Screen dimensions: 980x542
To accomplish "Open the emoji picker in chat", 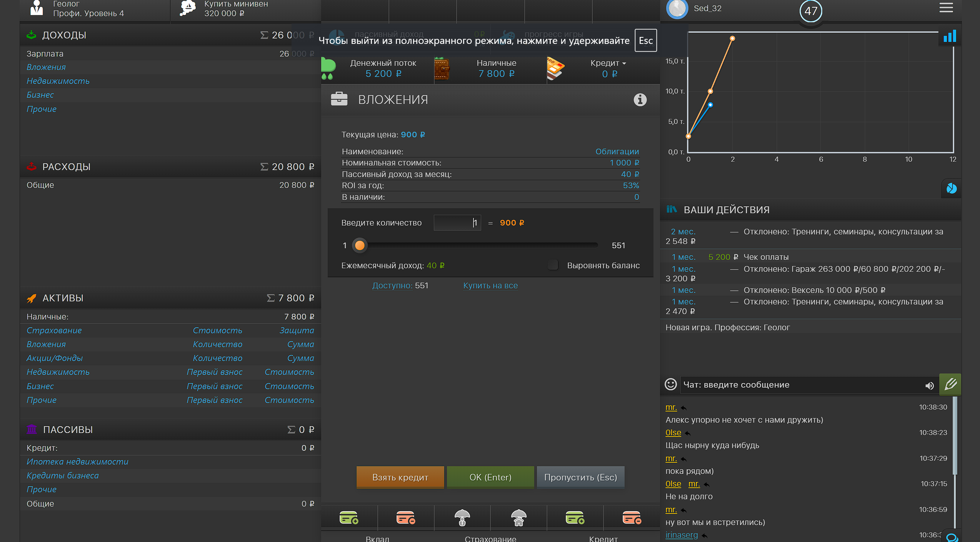I will point(670,385).
